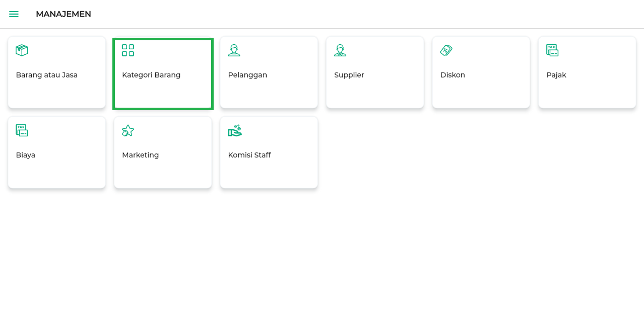Viewport: 644px width, 315px height.
Task: Open the Pajak text label
Action: pyautogui.click(x=556, y=75)
